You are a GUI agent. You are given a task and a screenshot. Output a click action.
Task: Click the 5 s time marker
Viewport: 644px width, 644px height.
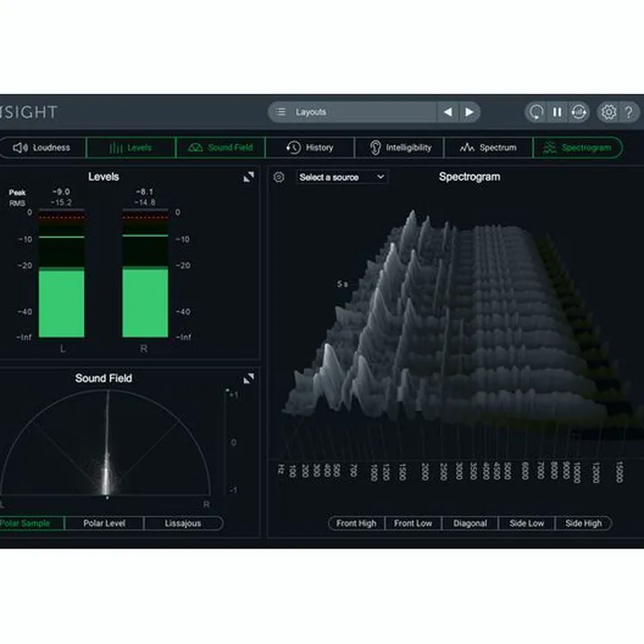(343, 284)
